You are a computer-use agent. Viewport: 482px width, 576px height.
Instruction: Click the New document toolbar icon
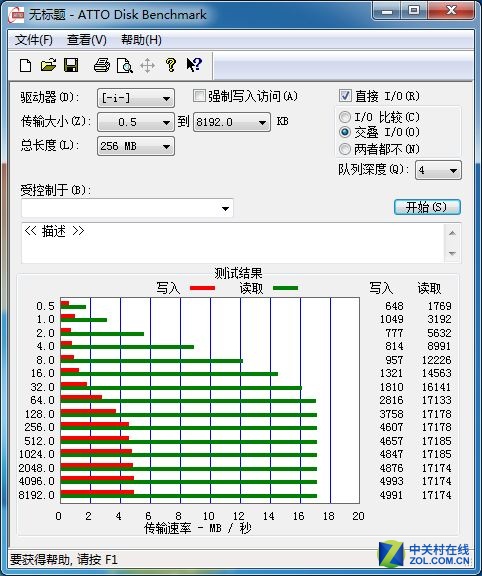coord(25,65)
